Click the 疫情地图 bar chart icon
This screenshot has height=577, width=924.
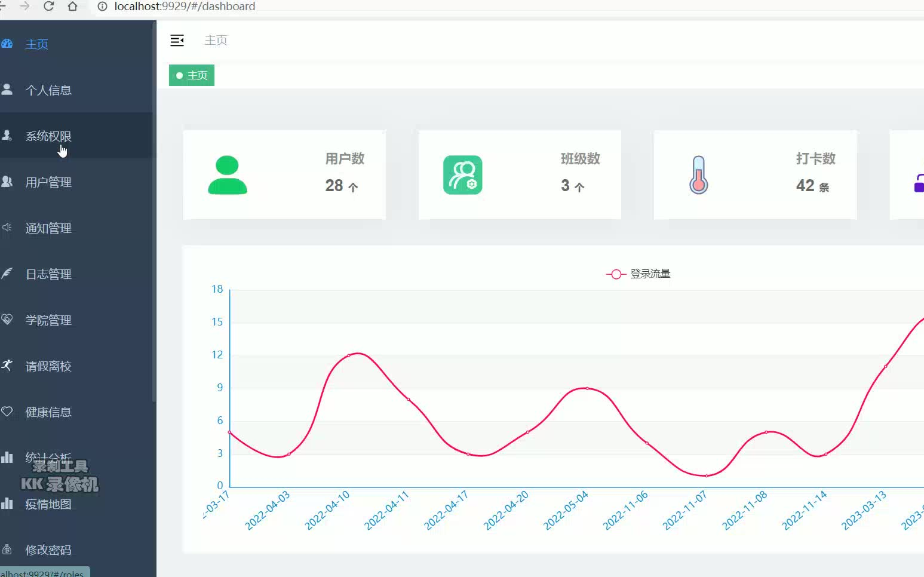(x=8, y=504)
